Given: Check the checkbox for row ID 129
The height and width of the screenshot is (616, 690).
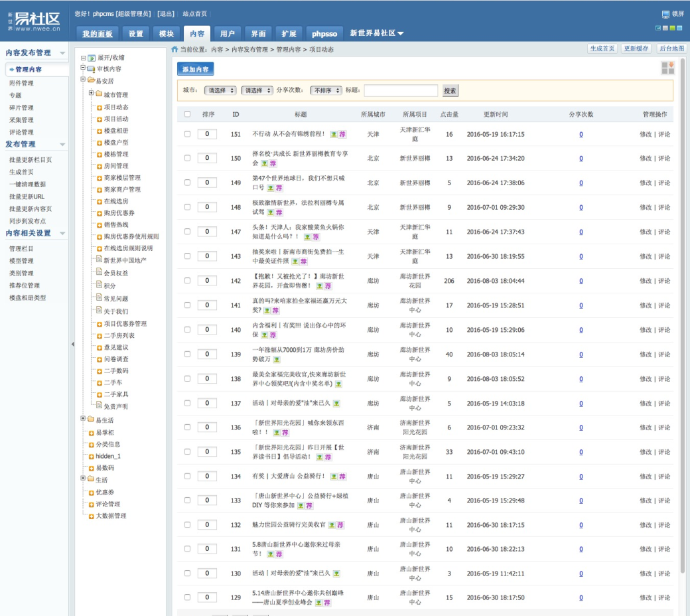Looking at the screenshot, I should 188,597.
